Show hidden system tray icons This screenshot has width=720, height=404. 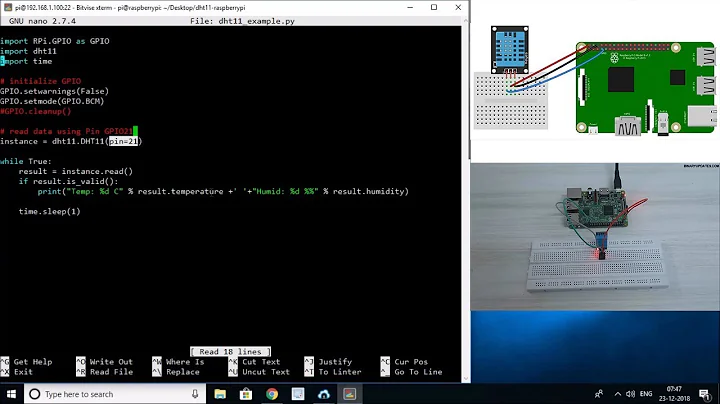pos(618,394)
